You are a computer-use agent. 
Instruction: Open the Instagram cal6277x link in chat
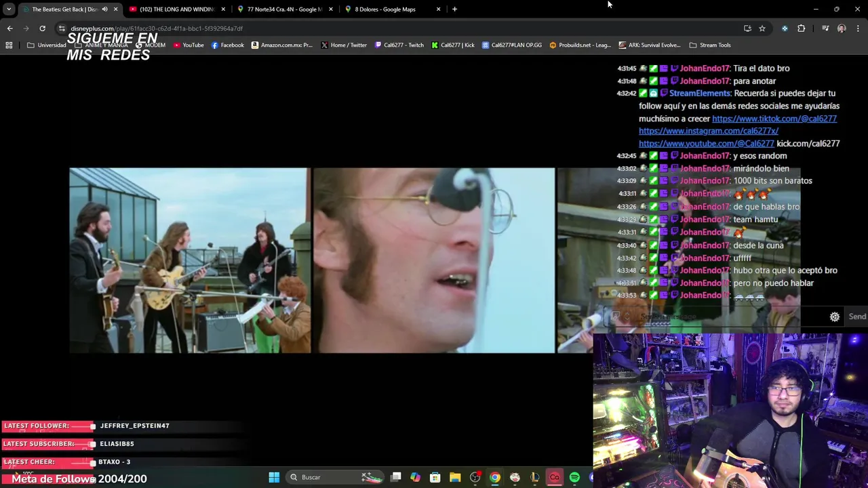[x=709, y=131]
